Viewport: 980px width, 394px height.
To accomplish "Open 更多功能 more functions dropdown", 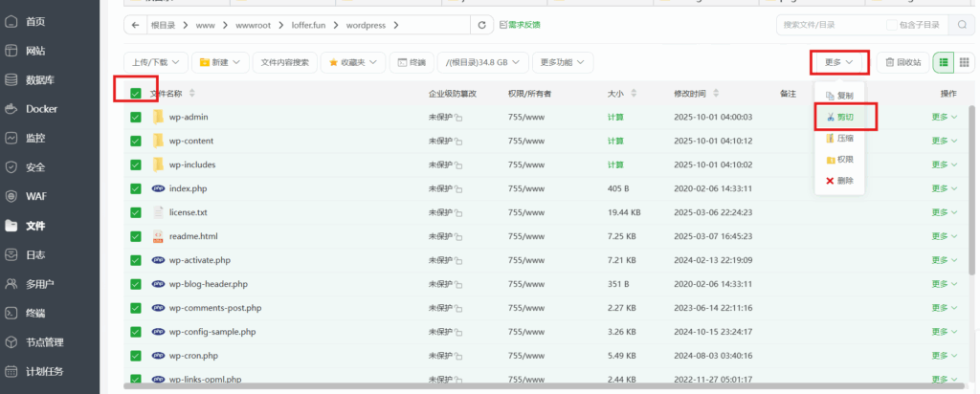I will pyautogui.click(x=563, y=62).
